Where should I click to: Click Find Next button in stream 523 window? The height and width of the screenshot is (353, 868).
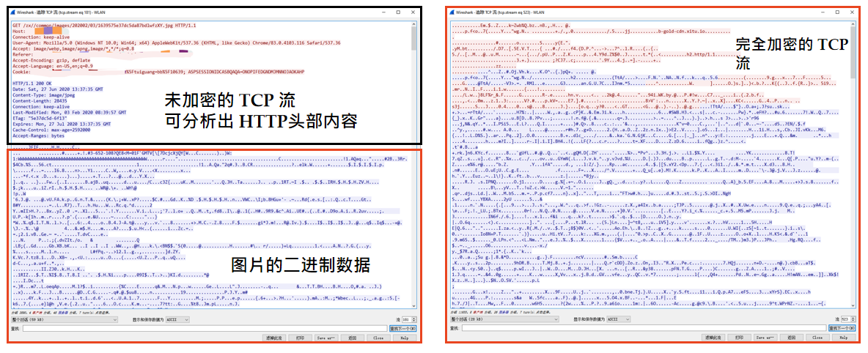pos(842,328)
